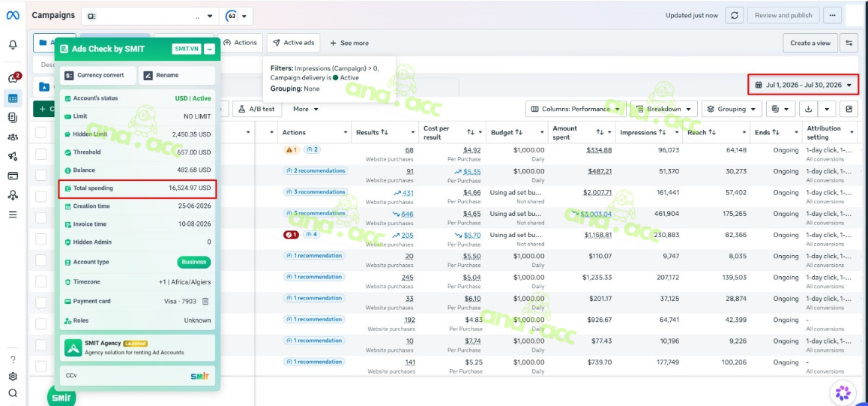Select checkbox for row with 245 results
868x406 pixels.
coord(41,281)
